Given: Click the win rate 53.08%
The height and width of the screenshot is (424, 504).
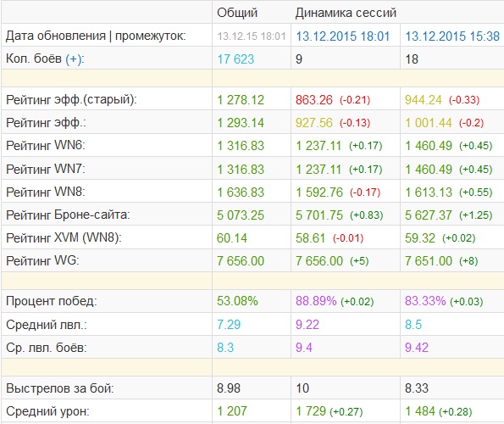Looking at the screenshot, I should point(237,301).
